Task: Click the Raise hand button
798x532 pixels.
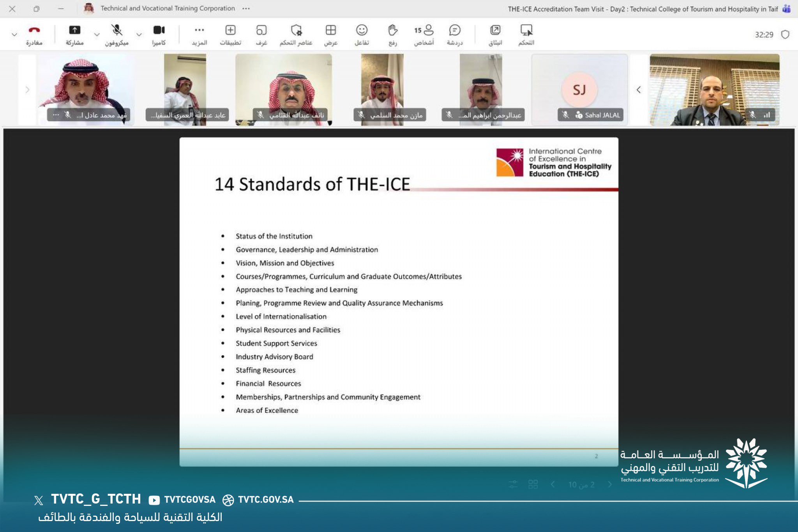Action: [393, 35]
